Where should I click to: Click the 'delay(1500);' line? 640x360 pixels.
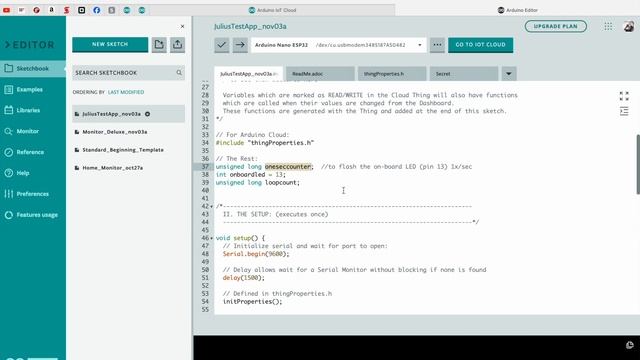click(244, 278)
